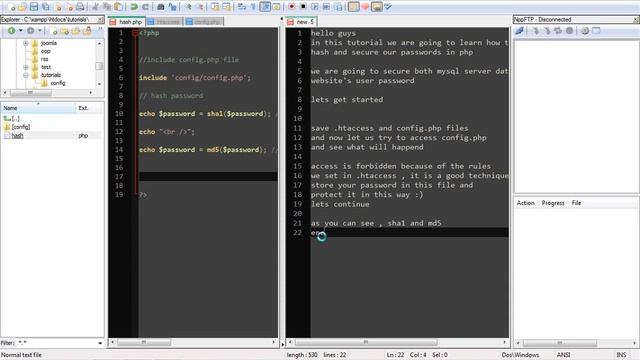
Task: Undo with the green arrow icon
Action: (134, 7)
